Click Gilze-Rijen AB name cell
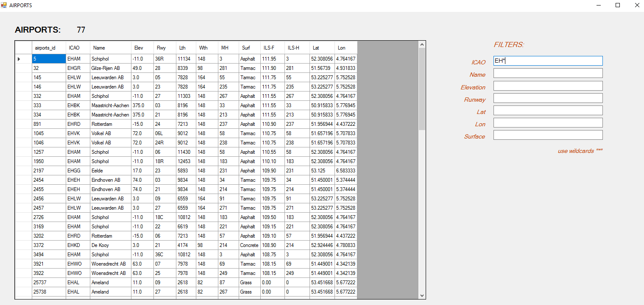Viewport: 644px width, 305px height. click(110, 68)
